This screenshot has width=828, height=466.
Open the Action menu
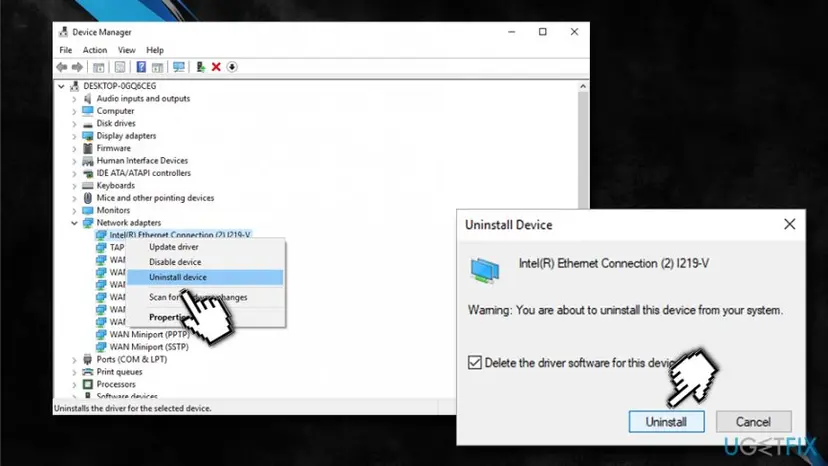(95, 50)
